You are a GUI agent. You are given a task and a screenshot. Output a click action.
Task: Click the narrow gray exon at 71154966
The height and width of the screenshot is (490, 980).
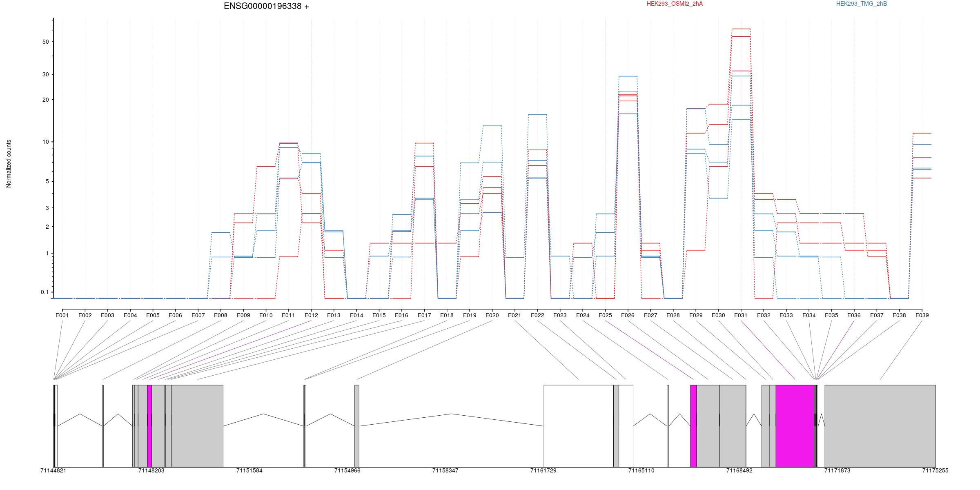pyautogui.click(x=357, y=426)
